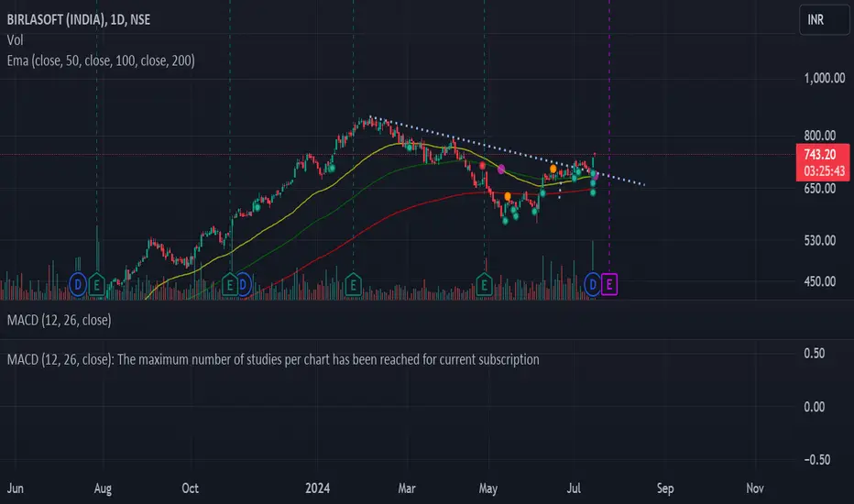This screenshot has height=504, width=854.
Task: Select the Ema (close, 50, close, 100, close, 200) legend
Action: coord(101,60)
